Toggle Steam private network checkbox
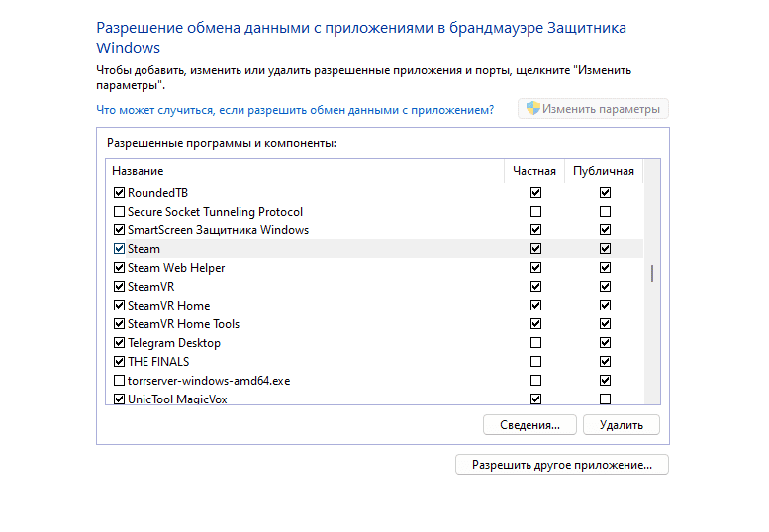 pos(536,249)
